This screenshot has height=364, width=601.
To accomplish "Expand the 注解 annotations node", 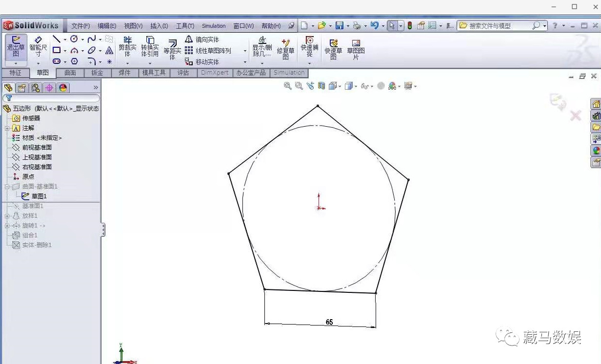I will [x=7, y=128].
